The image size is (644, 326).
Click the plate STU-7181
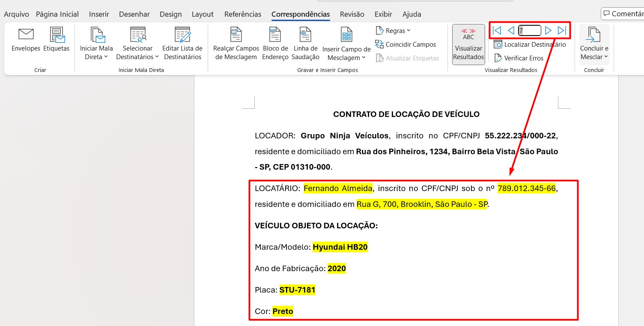click(298, 290)
